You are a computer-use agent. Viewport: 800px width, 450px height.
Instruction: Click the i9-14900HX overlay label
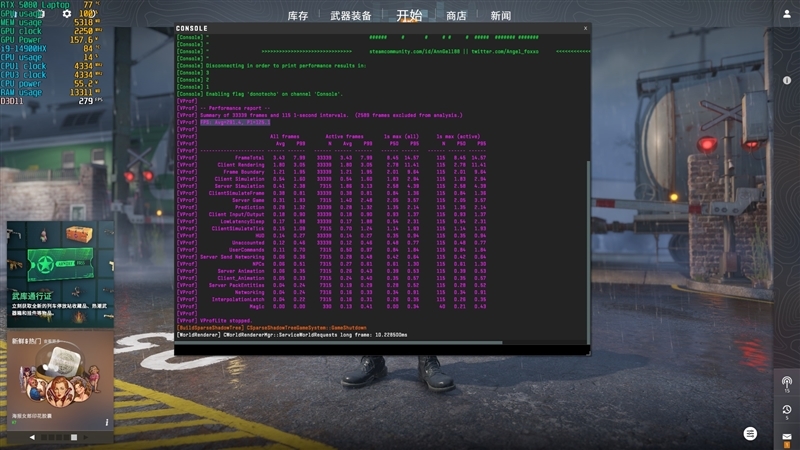(x=23, y=48)
